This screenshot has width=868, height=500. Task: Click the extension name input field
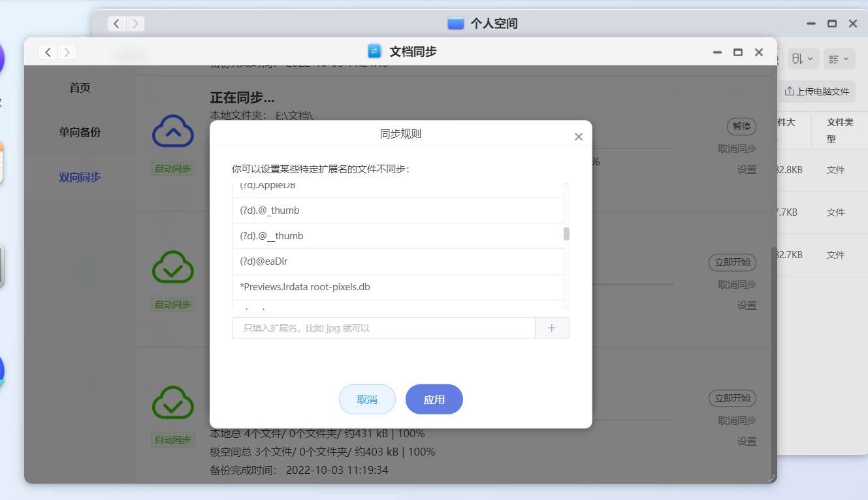click(382, 327)
